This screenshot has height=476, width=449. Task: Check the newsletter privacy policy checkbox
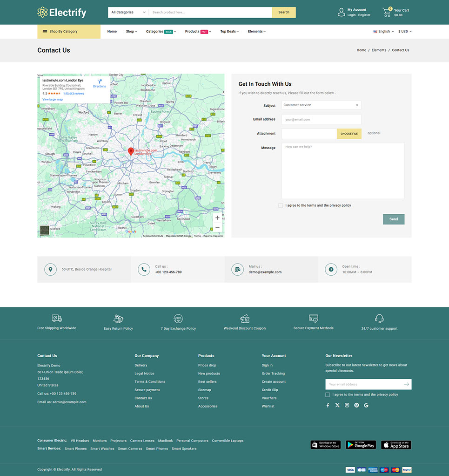328,394
